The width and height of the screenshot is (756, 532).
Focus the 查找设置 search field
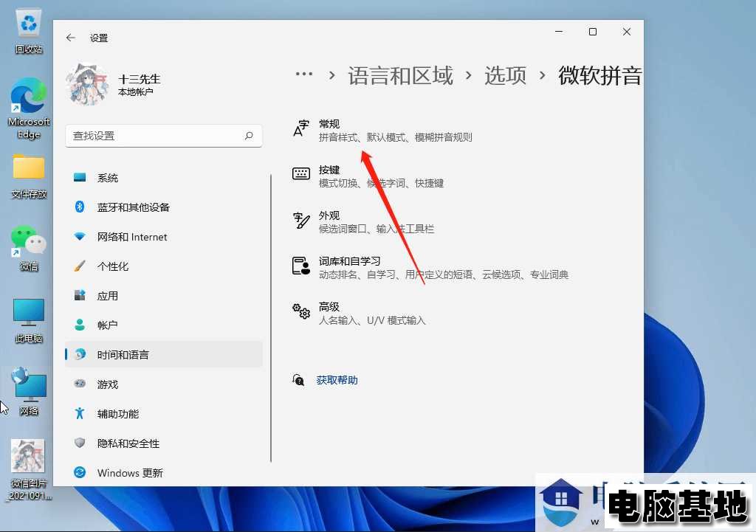click(x=163, y=136)
